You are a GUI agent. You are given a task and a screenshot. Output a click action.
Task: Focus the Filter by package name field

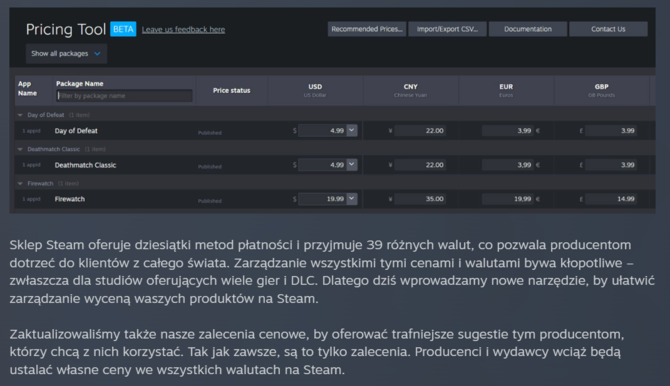124,96
